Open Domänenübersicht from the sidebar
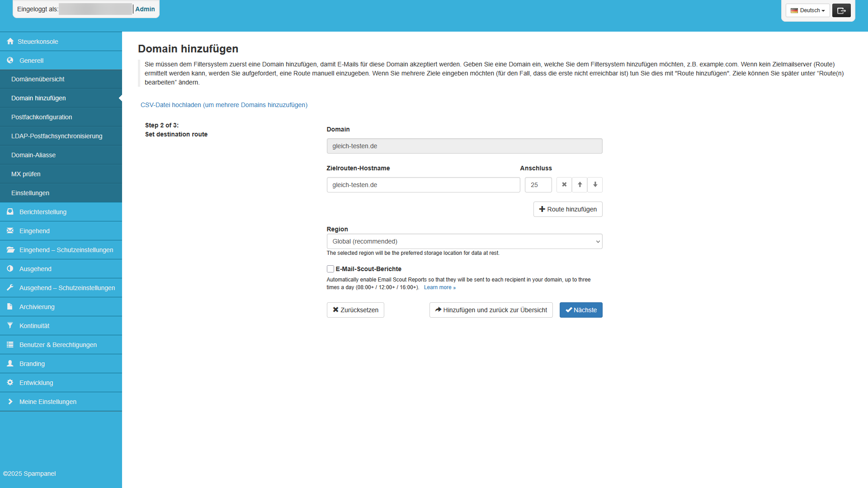Image resolution: width=868 pixels, height=488 pixels. click(x=38, y=79)
